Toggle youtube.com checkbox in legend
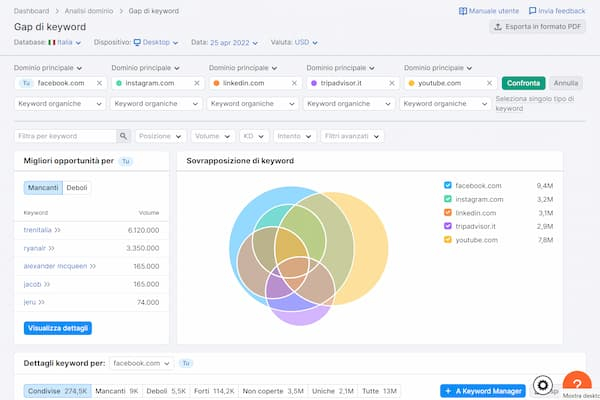Screen dimensions: 600x400 (x=447, y=239)
